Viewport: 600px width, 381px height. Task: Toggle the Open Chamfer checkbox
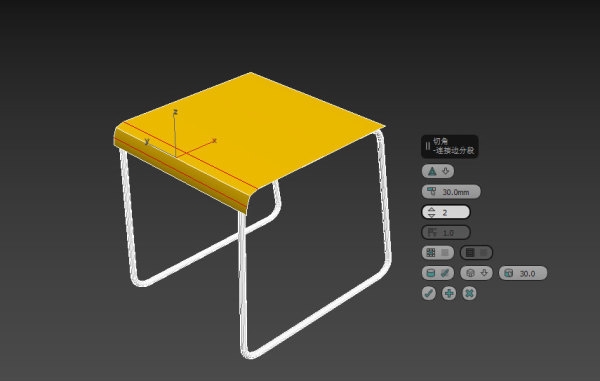[x=445, y=252]
